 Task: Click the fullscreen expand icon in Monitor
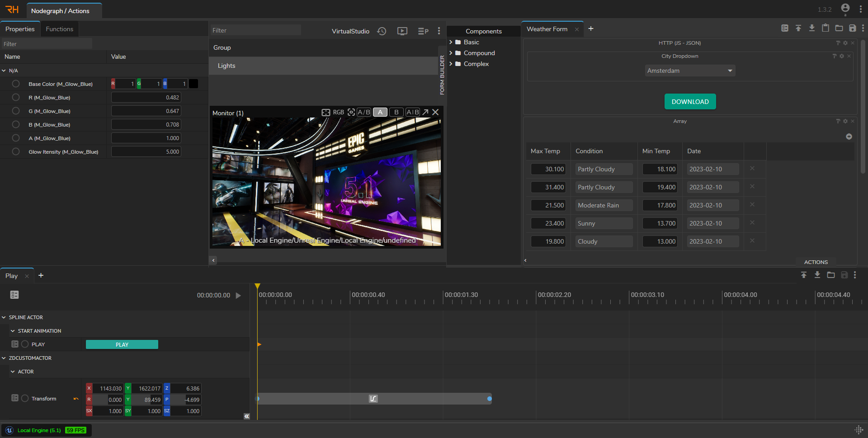tap(325, 113)
